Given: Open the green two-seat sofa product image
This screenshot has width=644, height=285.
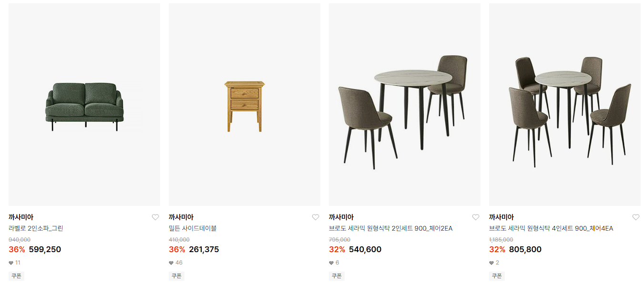Looking at the screenshot, I should (84, 105).
